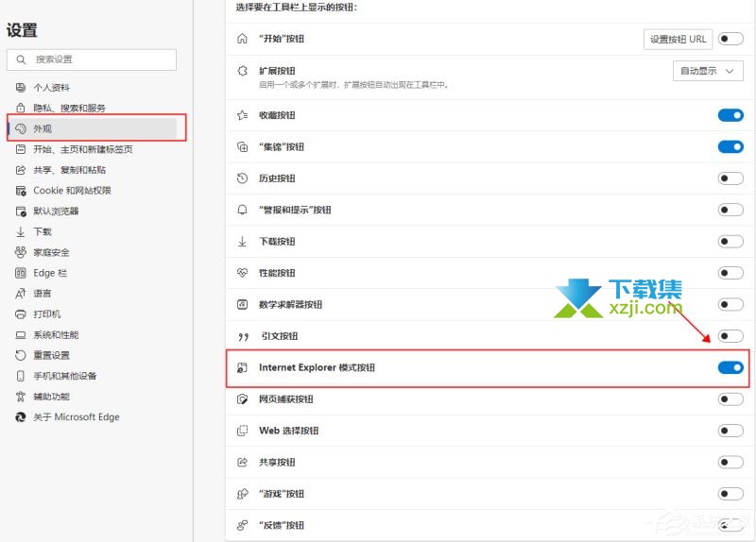The image size is (756, 542).
Task: Go to 隐私、搜索和服务 settings
Action: [70, 108]
